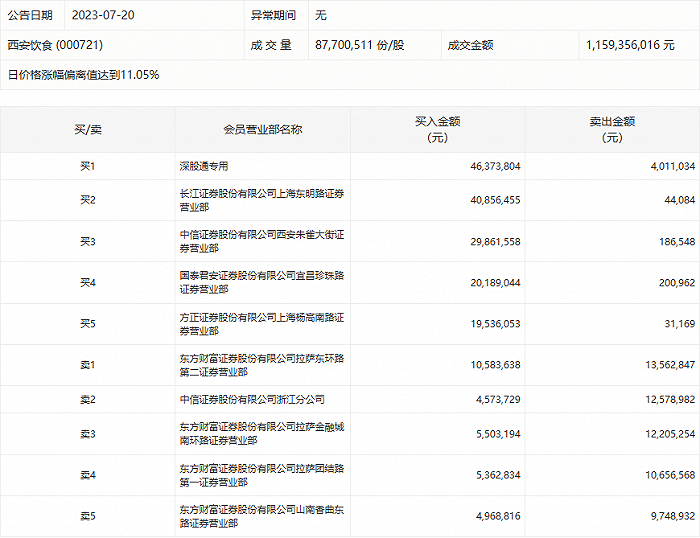Screen dimensions: 700x538
Task: Click 东方财富证券山南香曲东路证券营业部 name
Action: [262, 516]
